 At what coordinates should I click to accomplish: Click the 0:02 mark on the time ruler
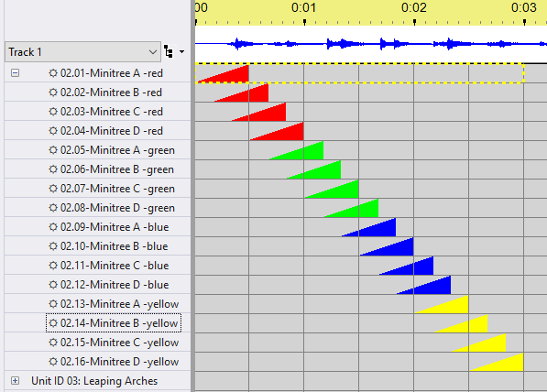click(x=414, y=8)
